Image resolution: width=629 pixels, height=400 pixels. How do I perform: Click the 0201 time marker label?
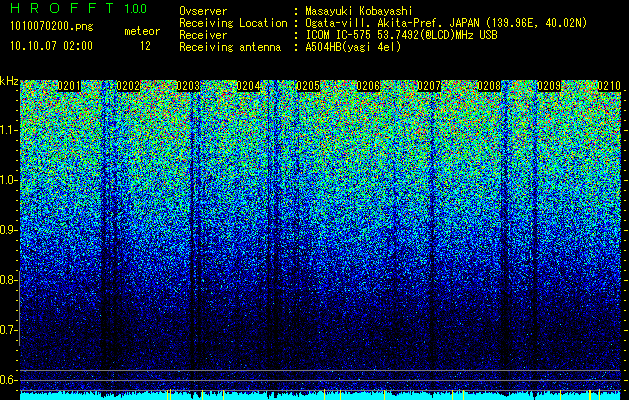tap(69, 86)
